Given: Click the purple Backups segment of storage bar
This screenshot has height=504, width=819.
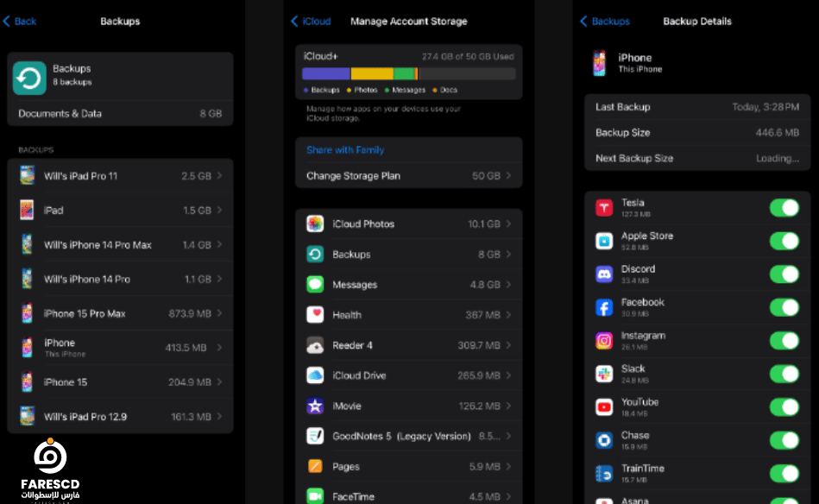Looking at the screenshot, I should pyautogui.click(x=326, y=73).
